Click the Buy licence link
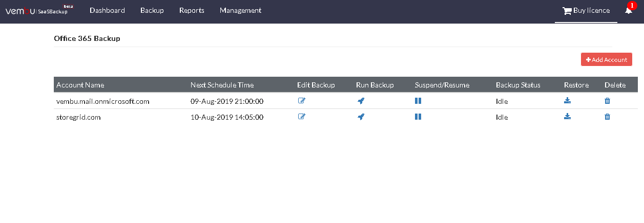The image size is (644, 223). coord(586,10)
